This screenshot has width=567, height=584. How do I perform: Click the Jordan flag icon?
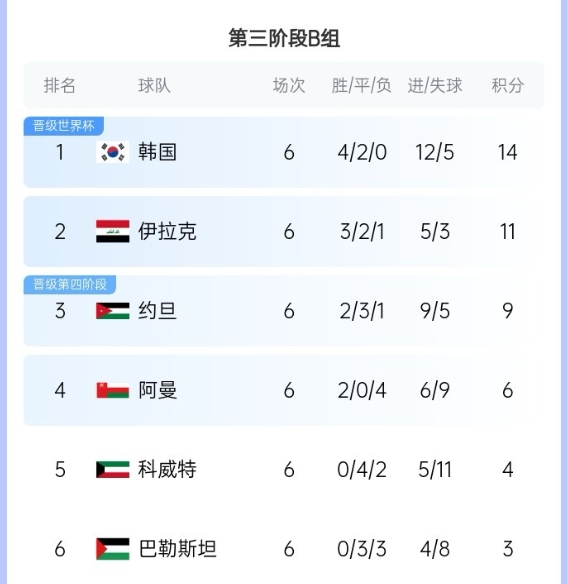click(113, 311)
